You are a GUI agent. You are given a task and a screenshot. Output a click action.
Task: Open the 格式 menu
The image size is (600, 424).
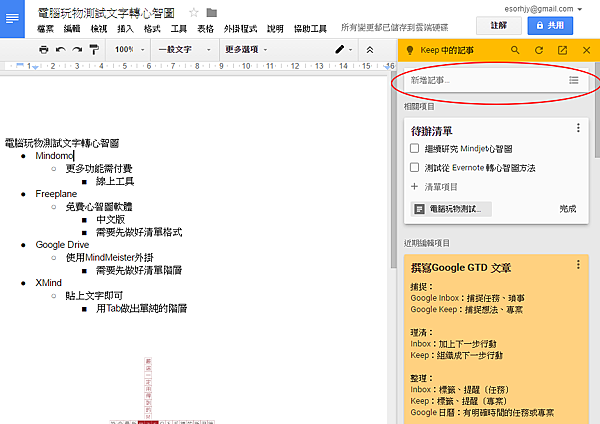click(152, 29)
